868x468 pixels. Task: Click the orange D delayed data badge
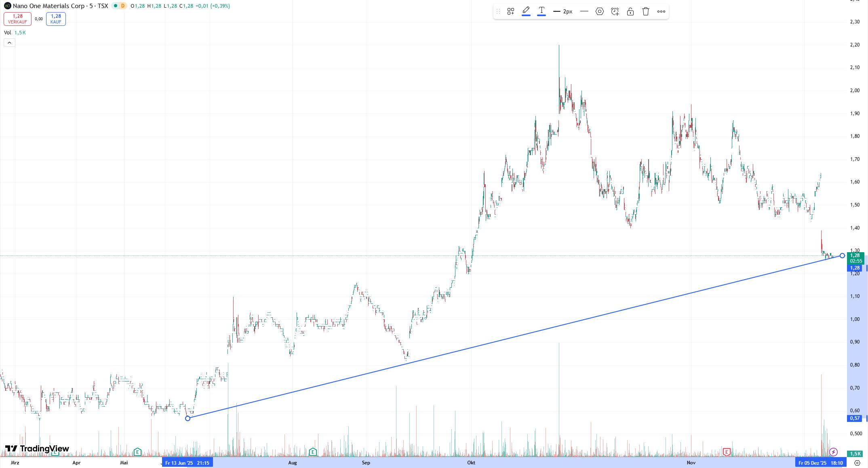(x=123, y=6)
